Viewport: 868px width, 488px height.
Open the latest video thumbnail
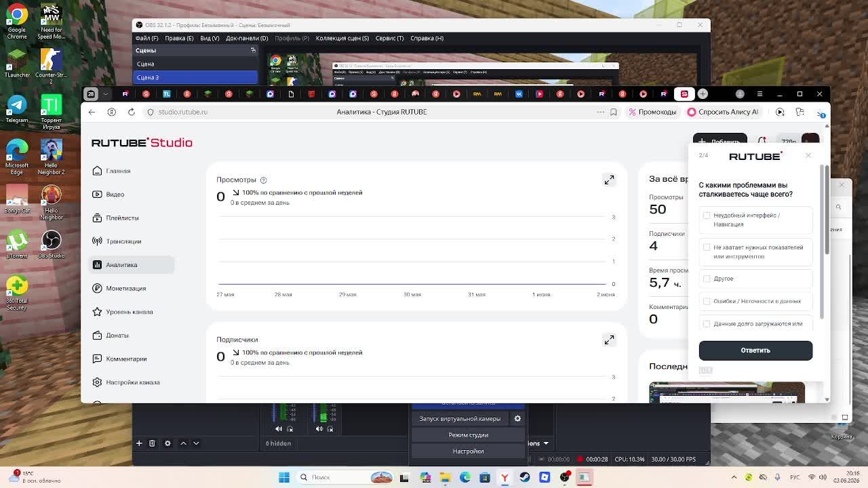[727, 393]
